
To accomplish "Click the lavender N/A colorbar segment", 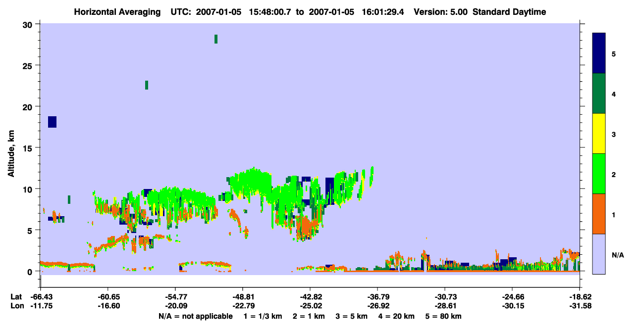I will point(599,254).
